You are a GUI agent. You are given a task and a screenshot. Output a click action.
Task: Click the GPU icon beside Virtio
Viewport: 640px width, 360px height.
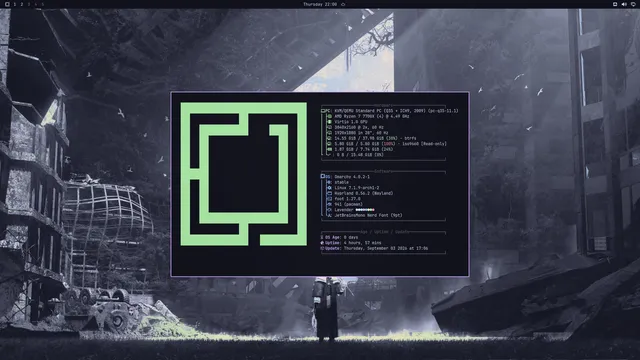329,122
